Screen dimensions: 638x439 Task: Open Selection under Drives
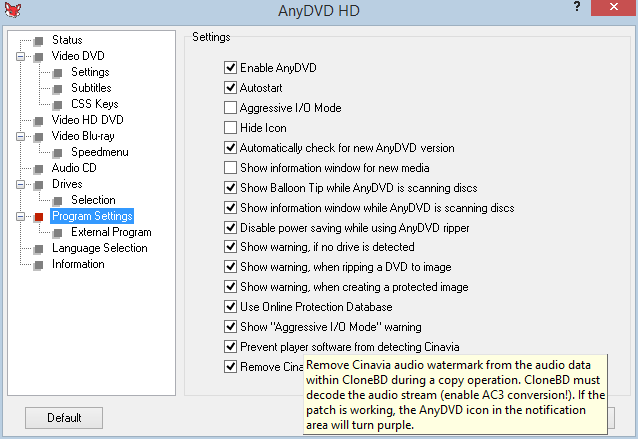coord(94,200)
